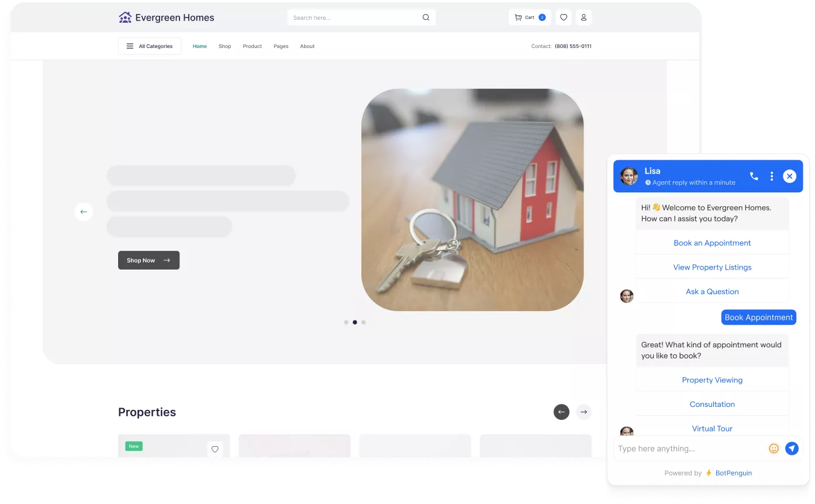
Task: Start a call from Lisa's chat header
Action: pos(754,175)
